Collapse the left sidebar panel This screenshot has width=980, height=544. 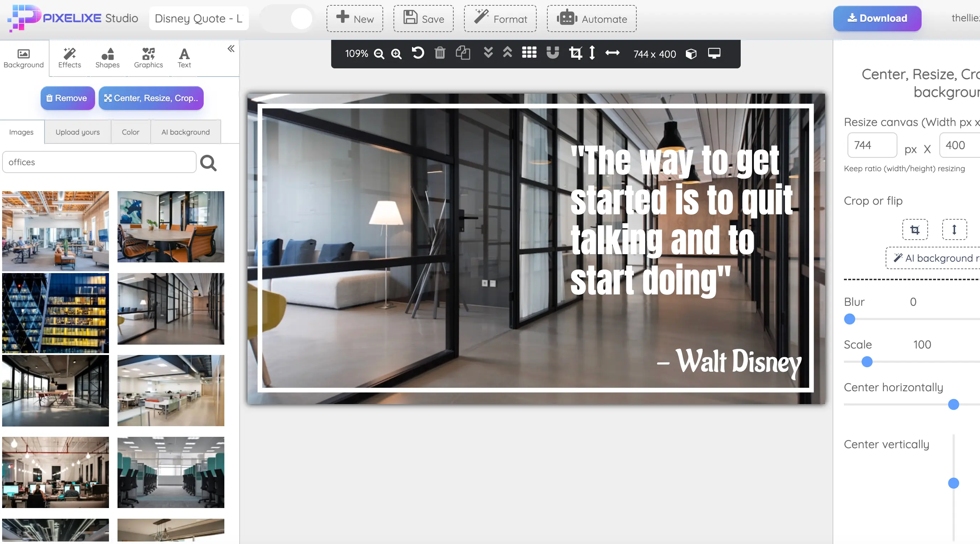(230, 49)
